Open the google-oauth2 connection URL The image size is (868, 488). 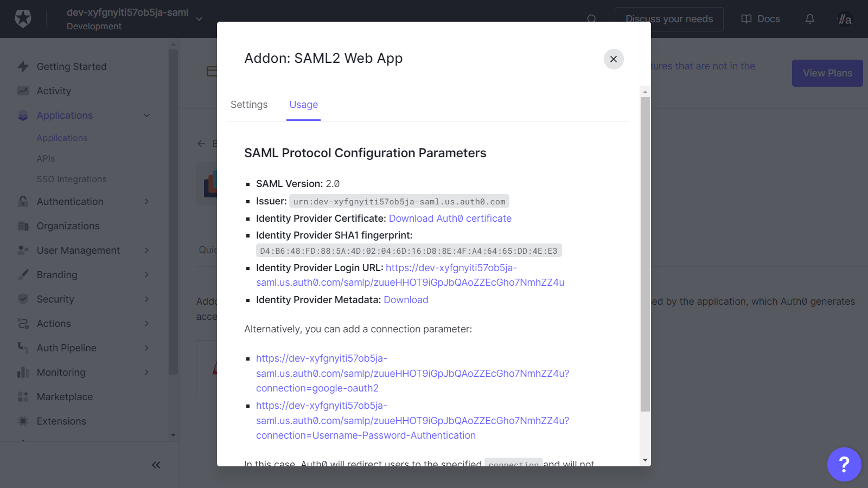[x=412, y=374]
